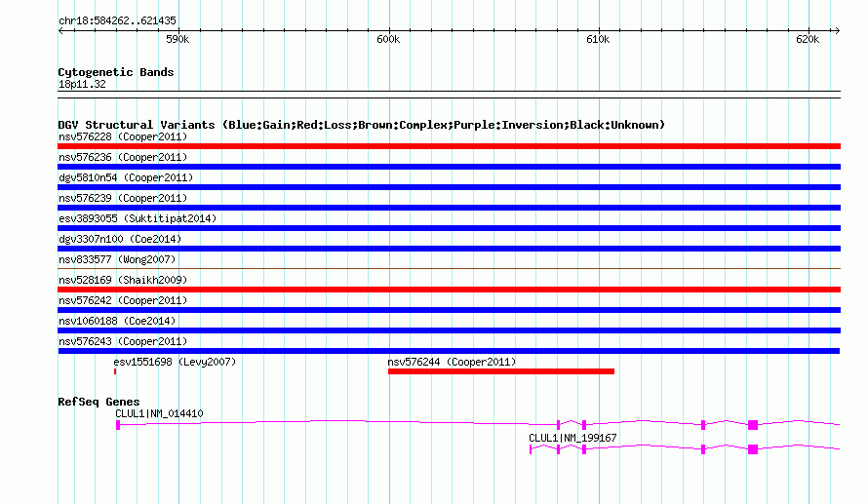This screenshot has height=504, width=868.
Task: Click the largest exon block of CLUL1 NM_199167
Action: click(753, 449)
